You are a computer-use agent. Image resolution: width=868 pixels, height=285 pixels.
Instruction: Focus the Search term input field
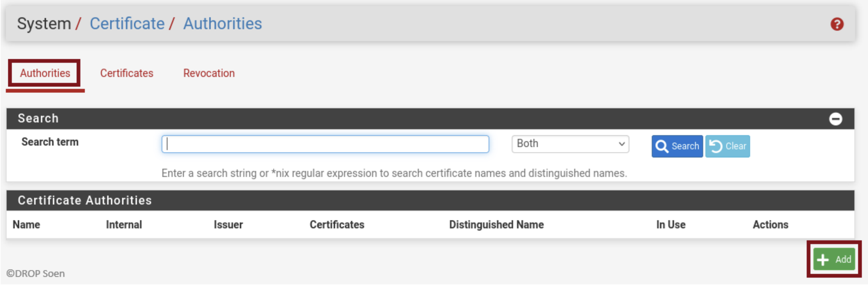coord(325,144)
